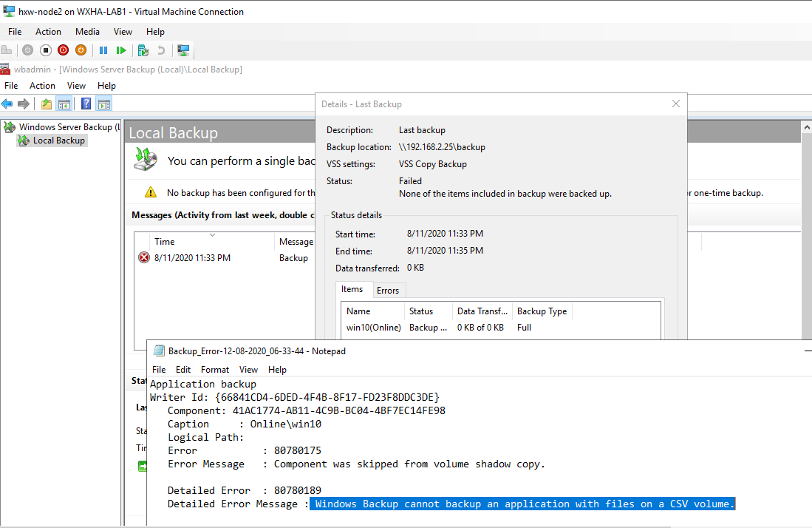Click the Back navigation arrow in wbadmin
812x528 pixels.
coord(7,103)
